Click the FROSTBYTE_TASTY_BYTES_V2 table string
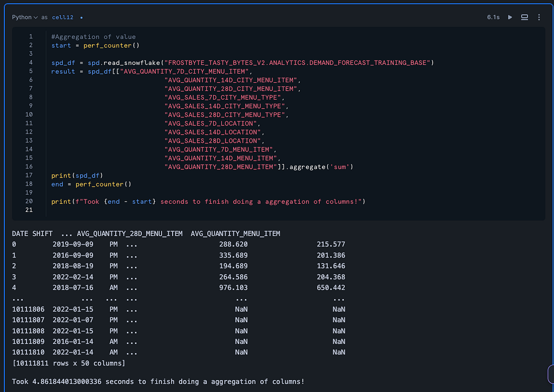Image resolution: width=554 pixels, height=392 pixels. click(x=297, y=63)
